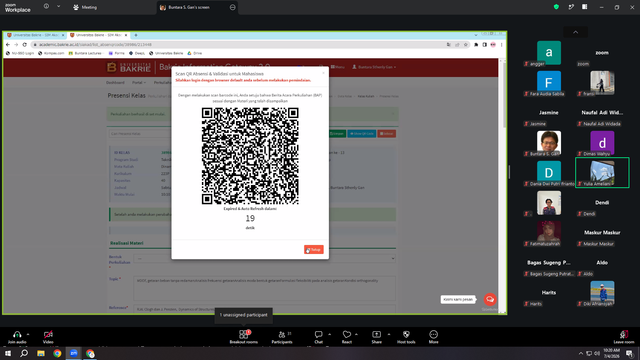Expand dropdown arrow next to meeting info
Image resolution: width=640 pixels, height=360 pixels.
58,7
